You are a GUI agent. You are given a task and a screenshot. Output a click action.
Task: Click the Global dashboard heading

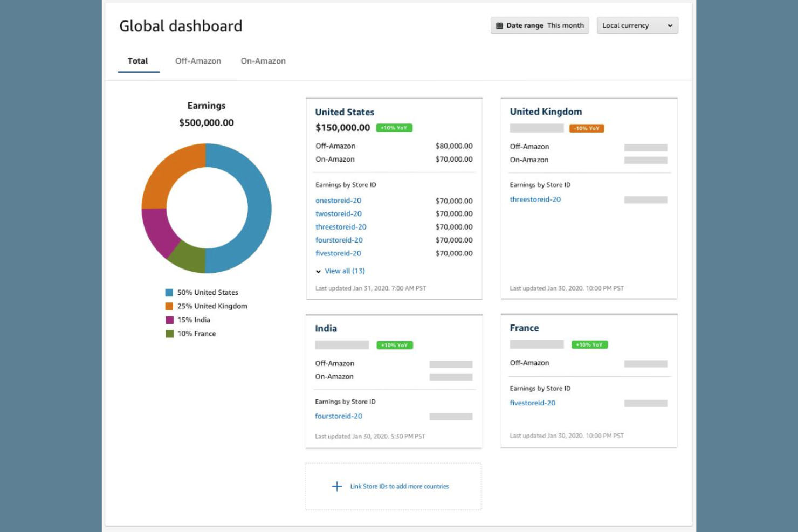click(x=181, y=26)
